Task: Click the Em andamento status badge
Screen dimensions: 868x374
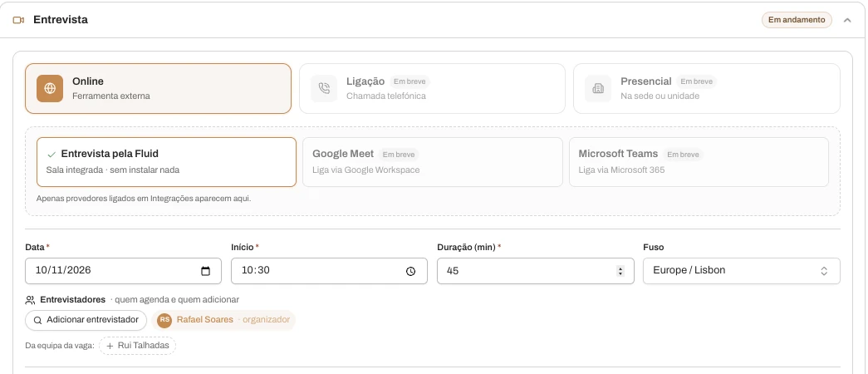Action: tap(797, 20)
